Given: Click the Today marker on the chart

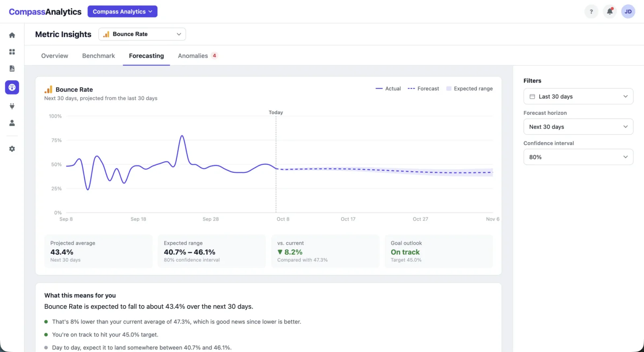Looking at the screenshot, I should pyautogui.click(x=276, y=112).
